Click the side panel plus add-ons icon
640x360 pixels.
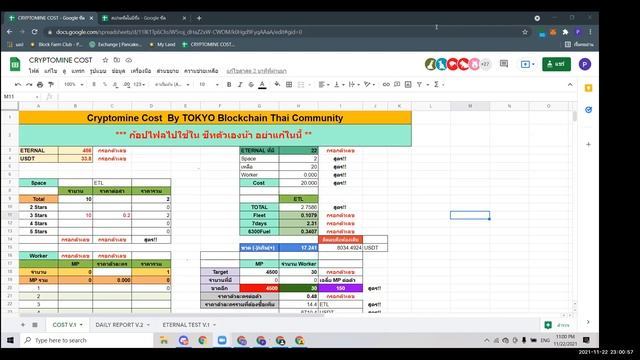588,144
